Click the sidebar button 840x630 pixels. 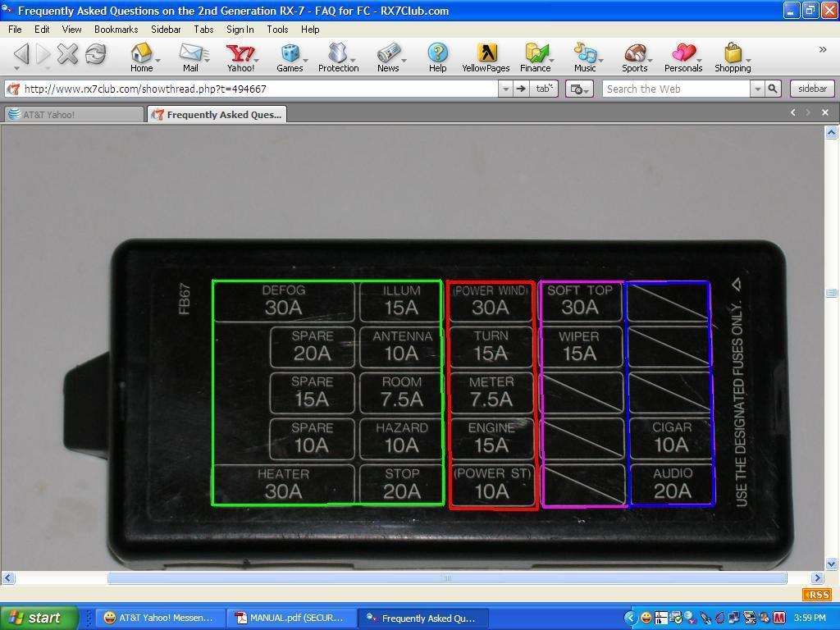(x=812, y=89)
